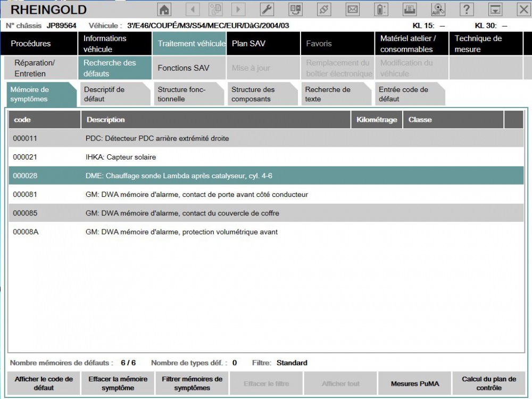
Task: Click code 000028 cell
Action: click(25, 176)
